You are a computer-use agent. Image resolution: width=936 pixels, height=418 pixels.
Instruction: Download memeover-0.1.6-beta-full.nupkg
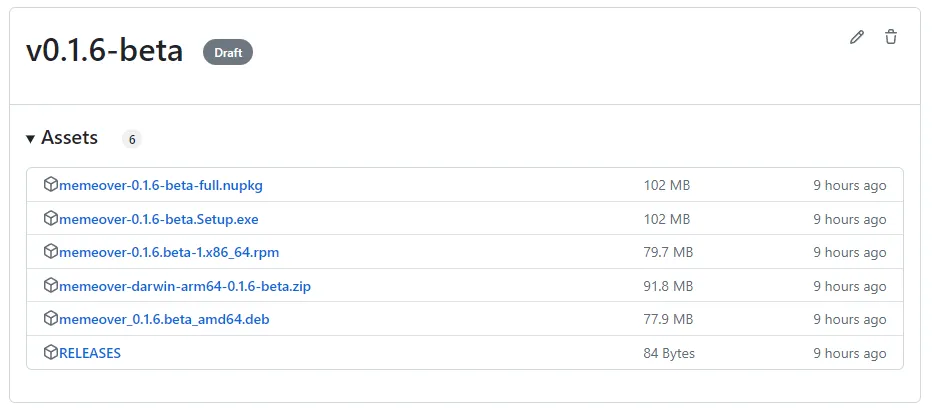[161, 185]
